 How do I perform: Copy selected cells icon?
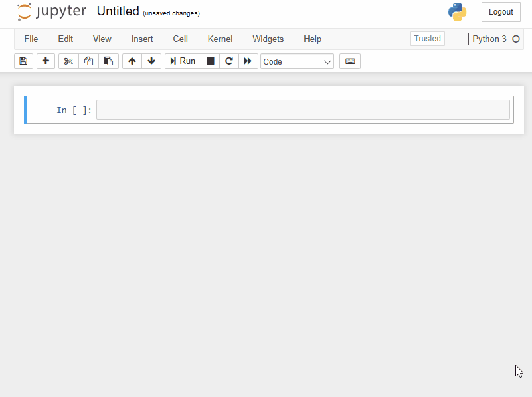pos(88,61)
